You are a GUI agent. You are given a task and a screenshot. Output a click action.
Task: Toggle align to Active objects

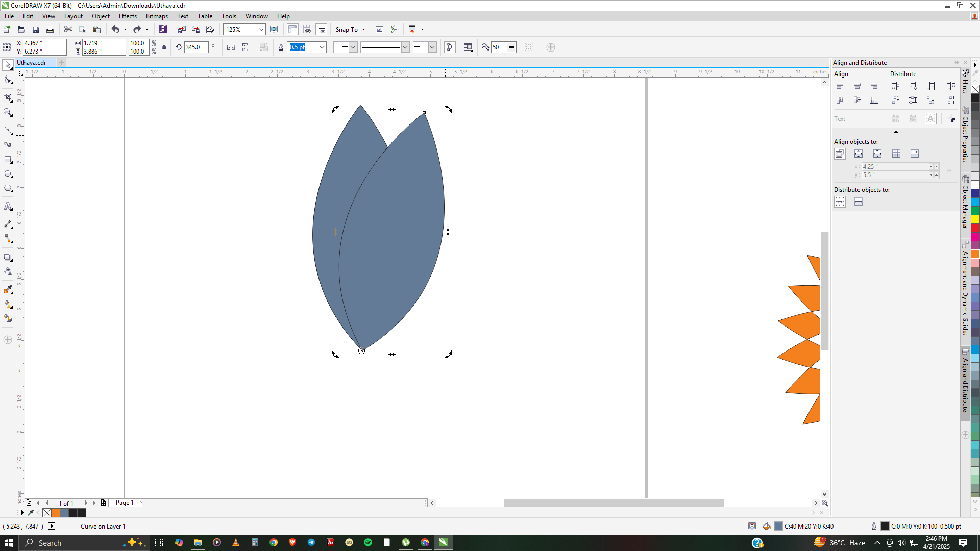pyautogui.click(x=840, y=154)
